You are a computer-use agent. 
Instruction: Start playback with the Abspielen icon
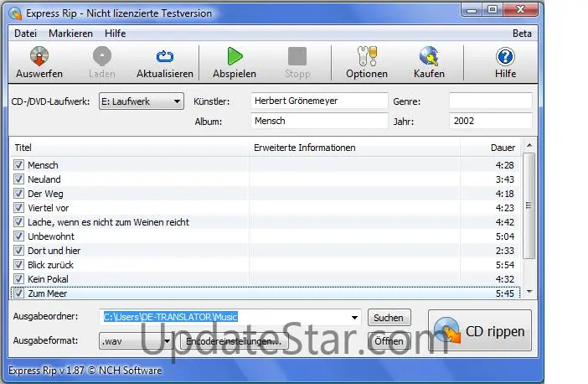coord(235,56)
